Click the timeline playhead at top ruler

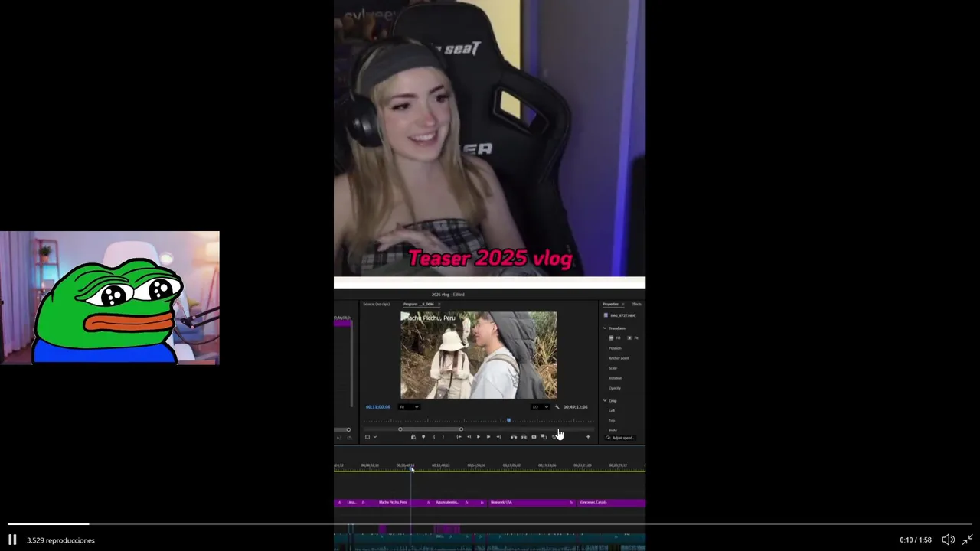tap(411, 468)
